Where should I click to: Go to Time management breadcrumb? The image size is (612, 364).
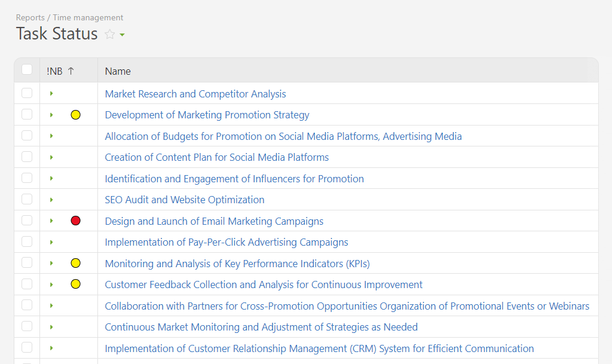(88, 17)
